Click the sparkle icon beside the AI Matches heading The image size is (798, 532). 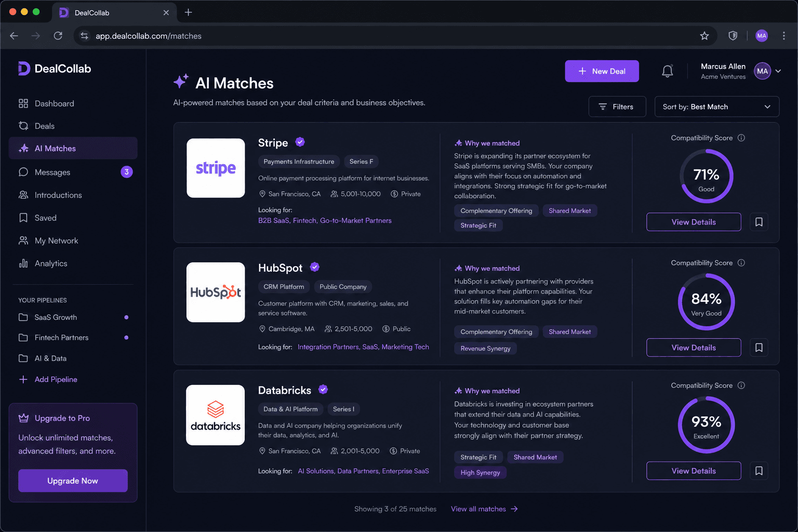pyautogui.click(x=181, y=81)
